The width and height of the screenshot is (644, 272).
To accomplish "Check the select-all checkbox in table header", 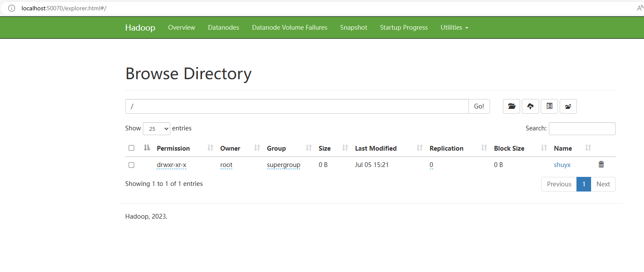I will click(x=131, y=148).
